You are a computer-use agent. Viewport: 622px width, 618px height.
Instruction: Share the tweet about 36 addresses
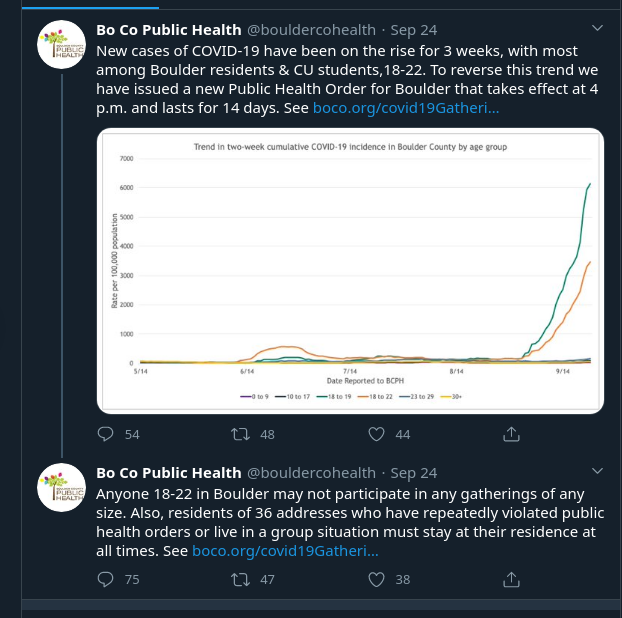[511, 579]
